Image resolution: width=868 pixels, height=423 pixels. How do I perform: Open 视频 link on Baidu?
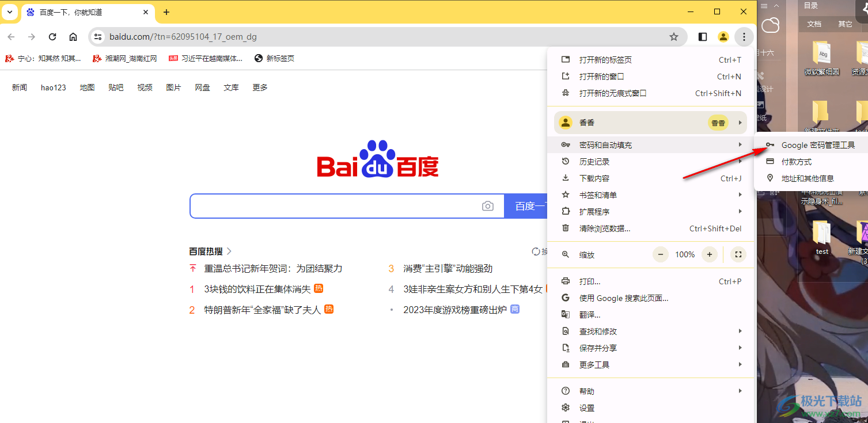(145, 87)
